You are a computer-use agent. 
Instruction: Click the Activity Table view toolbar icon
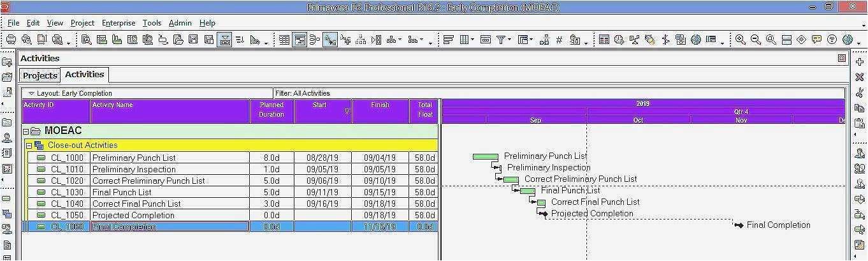(x=284, y=40)
